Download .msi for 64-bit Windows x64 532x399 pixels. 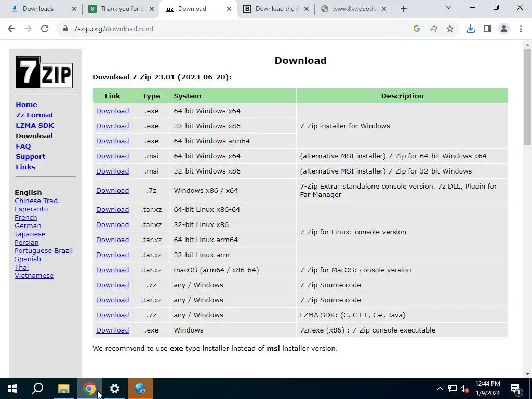click(112, 156)
